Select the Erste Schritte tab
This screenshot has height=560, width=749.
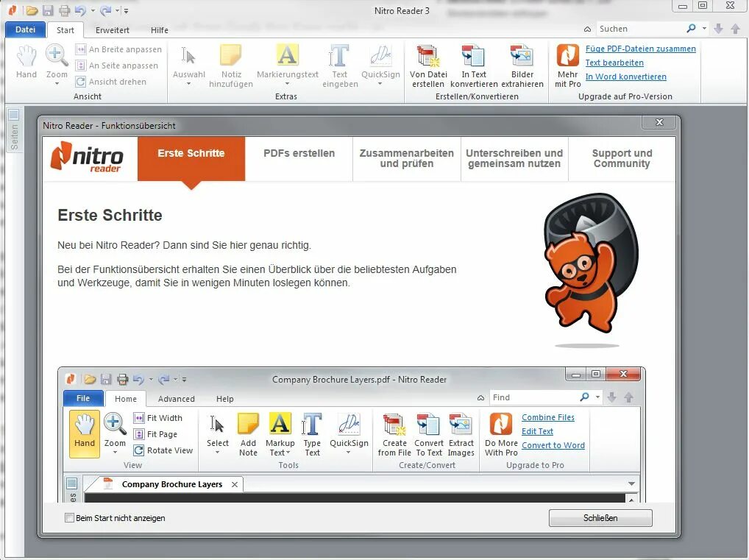point(191,159)
